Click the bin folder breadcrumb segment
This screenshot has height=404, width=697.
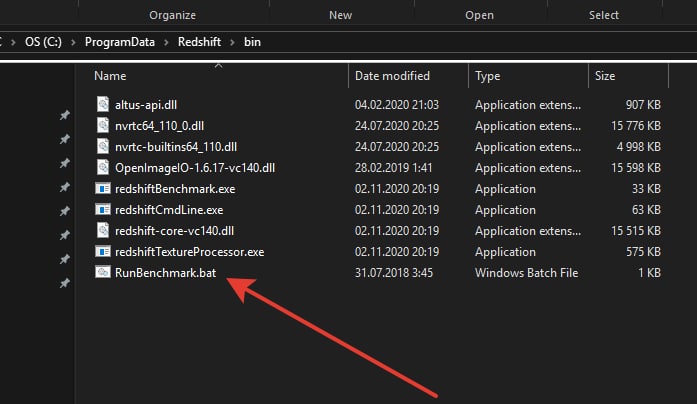coord(252,42)
